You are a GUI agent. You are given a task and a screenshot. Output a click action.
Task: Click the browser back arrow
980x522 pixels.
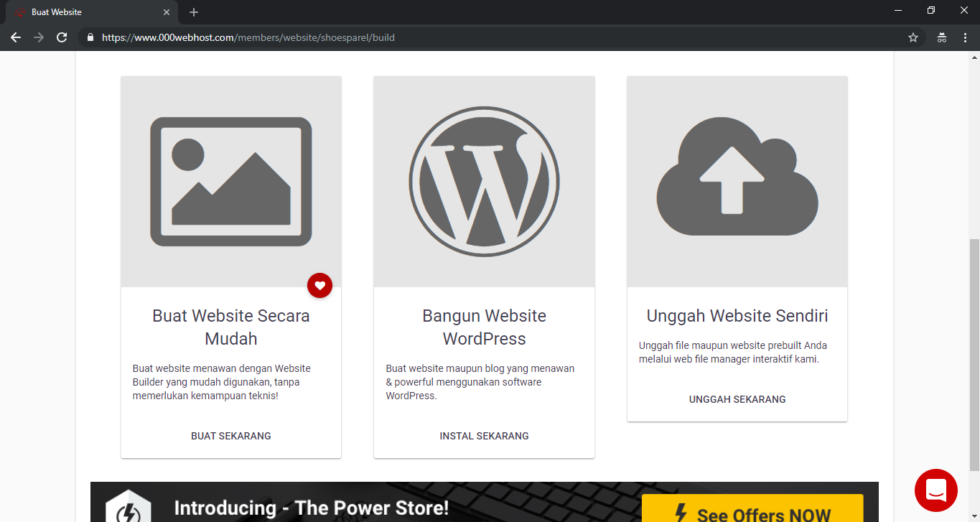(x=16, y=37)
